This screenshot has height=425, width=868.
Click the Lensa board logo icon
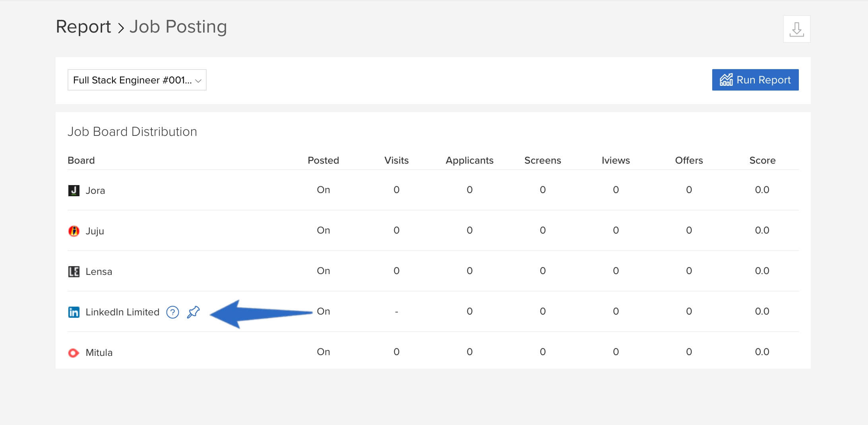coord(74,272)
